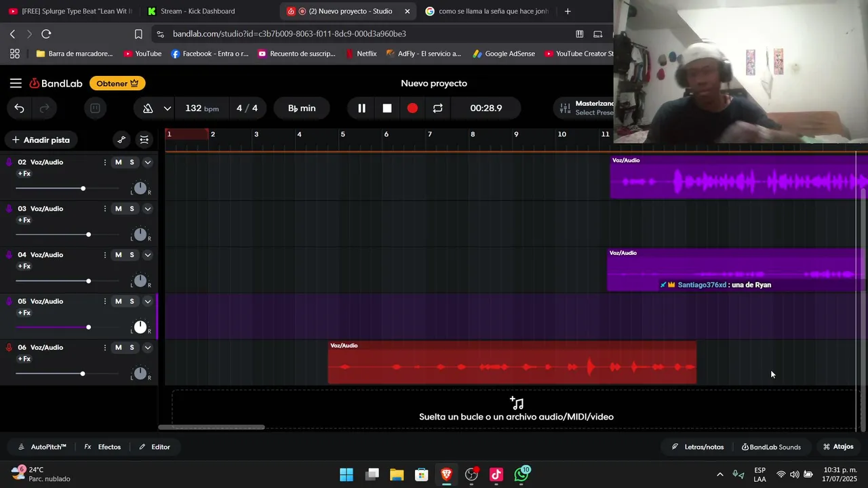Click track 04 microphone icon

click(9, 255)
